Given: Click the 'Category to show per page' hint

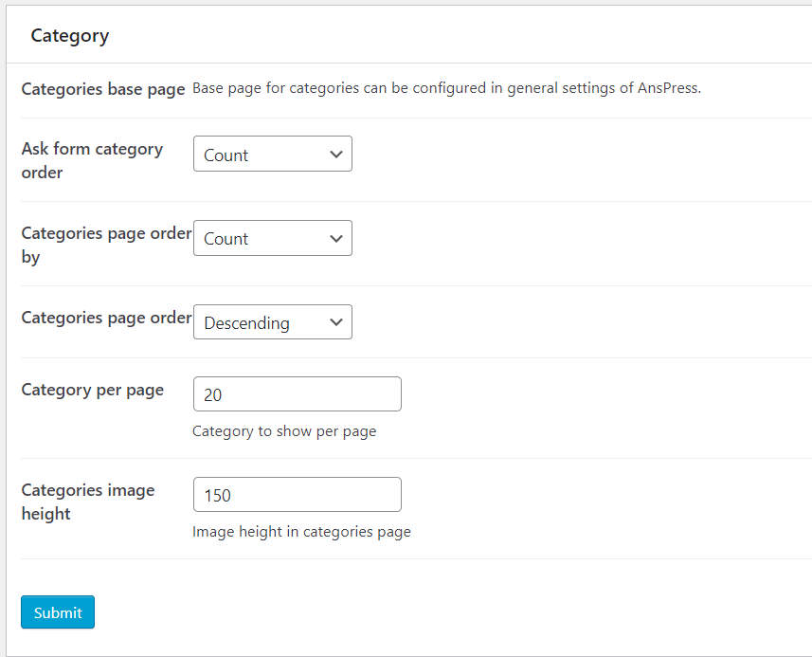Looking at the screenshot, I should click(x=284, y=431).
